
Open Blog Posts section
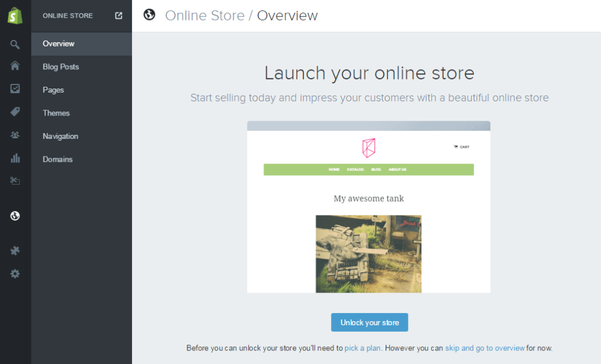[x=60, y=67]
